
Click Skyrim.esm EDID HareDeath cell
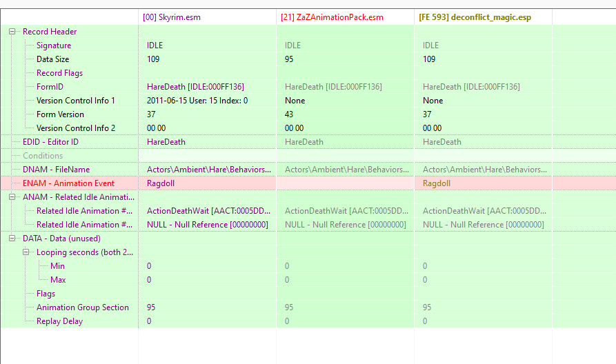pos(166,142)
